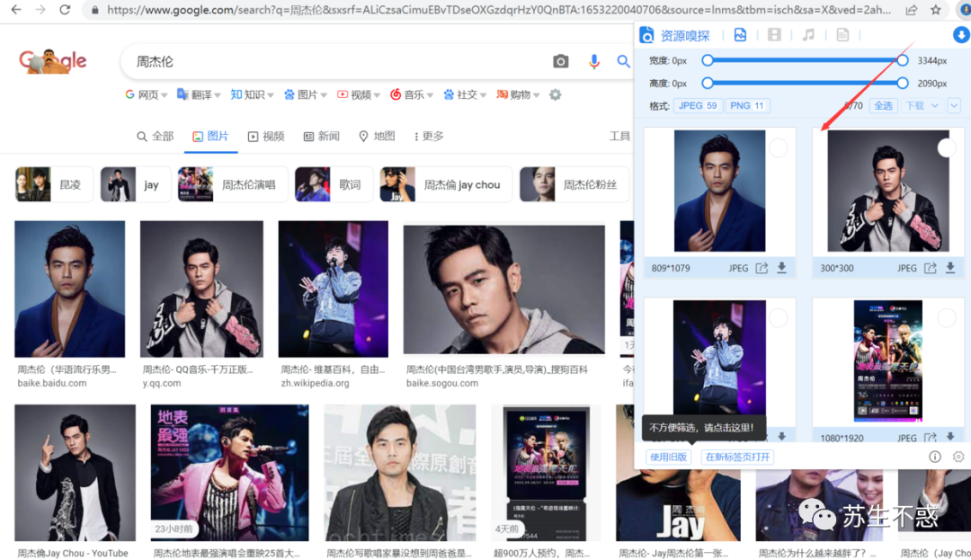Bookmark this page with the star
Screen dimensions: 971x560
(x=936, y=10)
